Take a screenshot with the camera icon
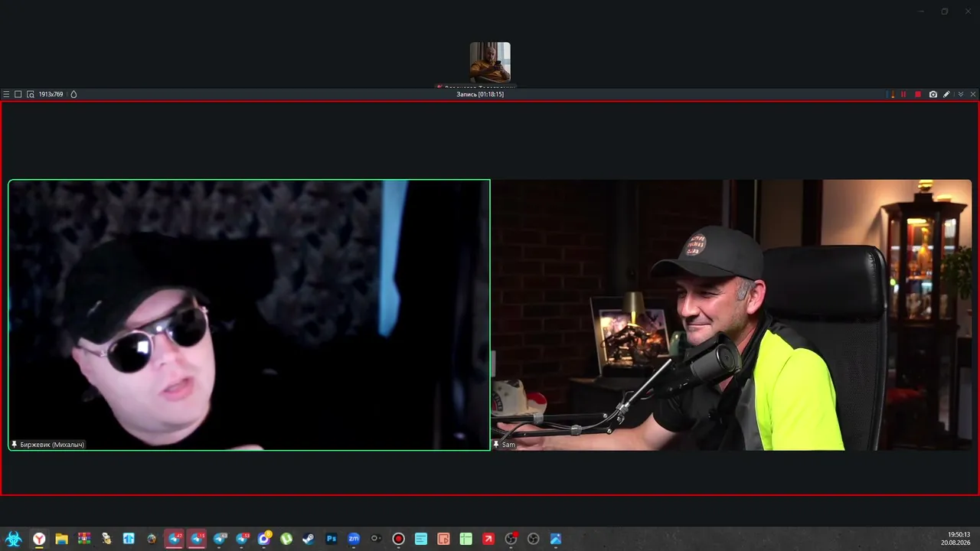The width and height of the screenshot is (980, 551). point(933,94)
